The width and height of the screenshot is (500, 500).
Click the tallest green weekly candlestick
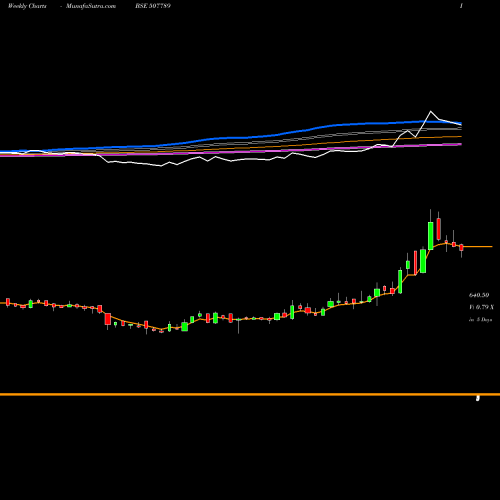[430, 236]
